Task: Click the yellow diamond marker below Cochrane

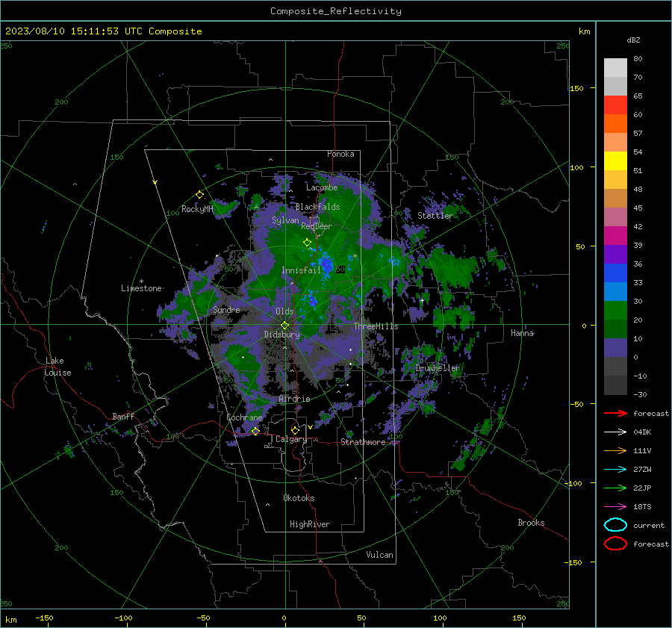Action: coord(255,431)
